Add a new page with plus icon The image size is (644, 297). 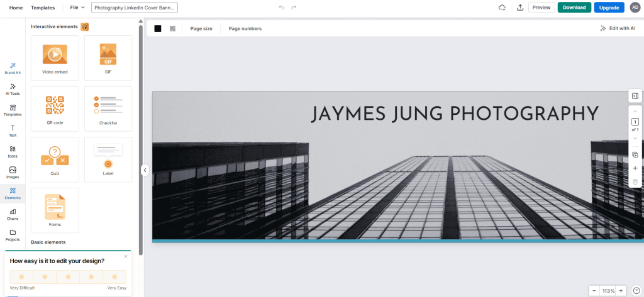635,168
